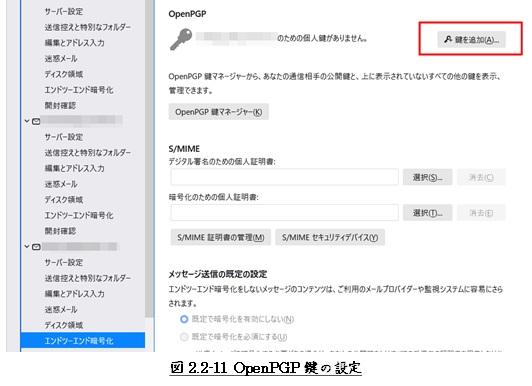Click the のための個人鍵がありません text
Screen dimensions: 532x386
click(x=322, y=38)
